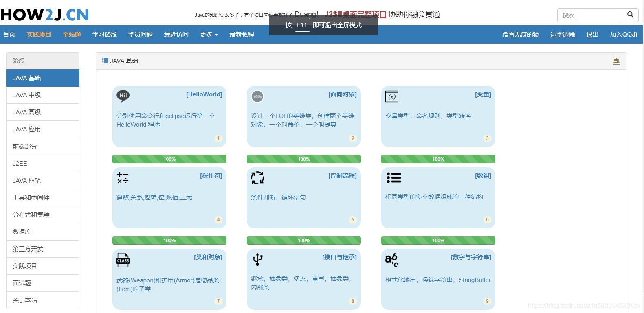Click the 100% progress bar under 面向对象 card
This screenshot has width=644, height=313.
click(304, 159)
